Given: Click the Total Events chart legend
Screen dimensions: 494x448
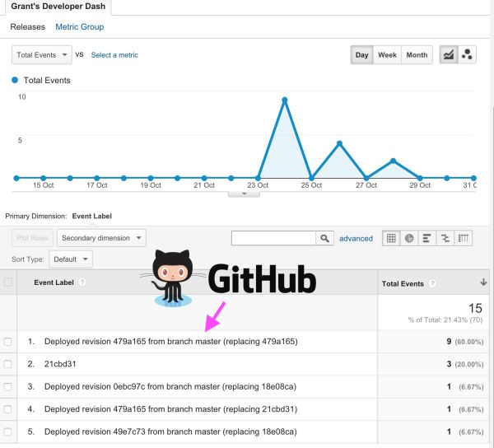Looking at the screenshot, I should coord(41,81).
